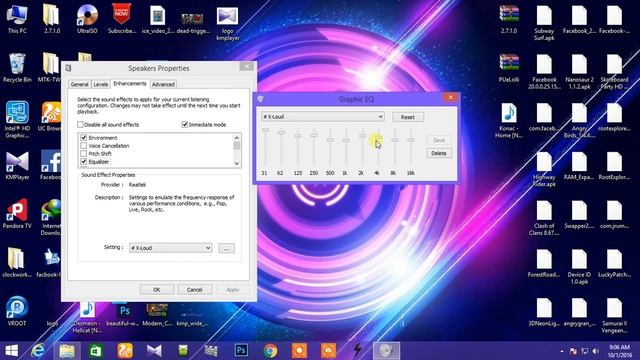Open the UltraISO desktop shortcut
This screenshot has width=640, height=360.
(87, 18)
